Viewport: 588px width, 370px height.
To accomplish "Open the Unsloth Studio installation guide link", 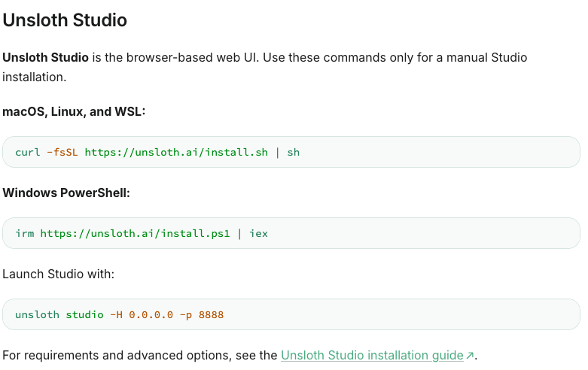I will point(372,355).
